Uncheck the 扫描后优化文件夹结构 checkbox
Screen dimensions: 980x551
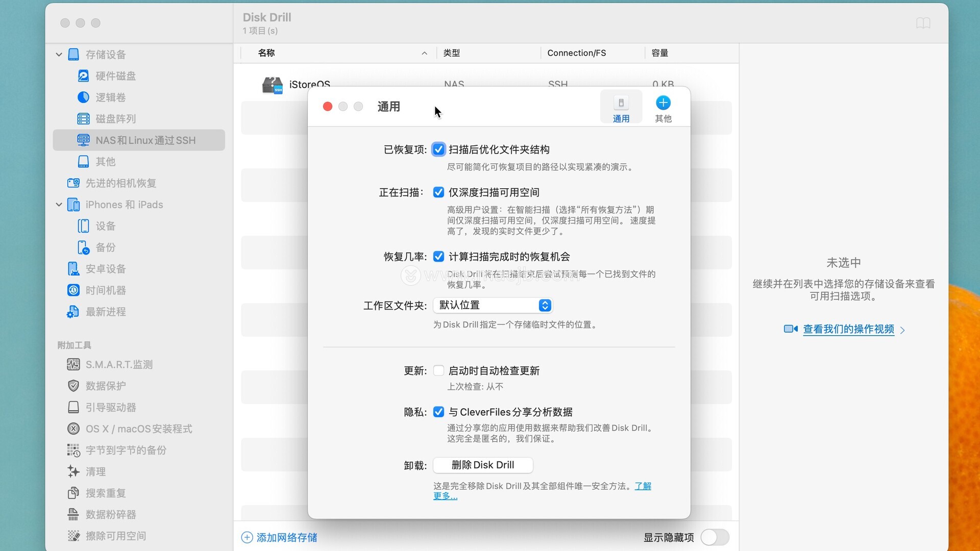tap(438, 149)
